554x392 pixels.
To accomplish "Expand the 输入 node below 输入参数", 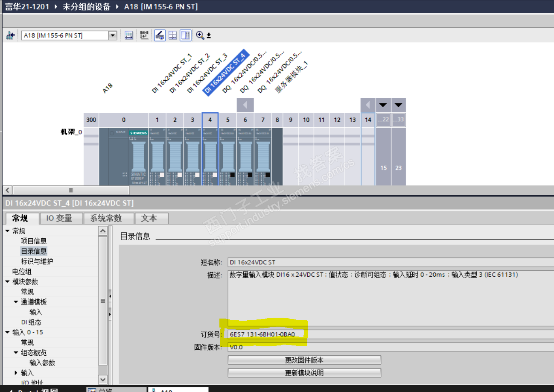I will 16,373.
